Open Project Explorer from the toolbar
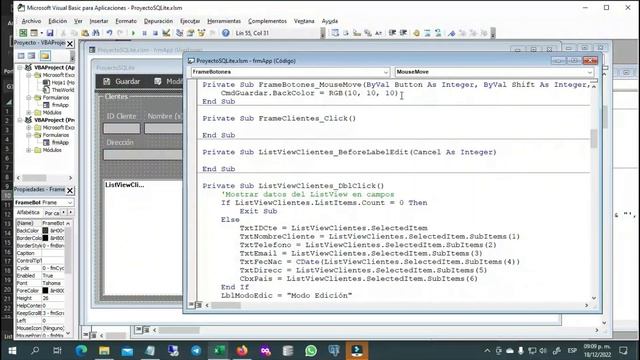The image size is (640, 360). tap(179, 33)
